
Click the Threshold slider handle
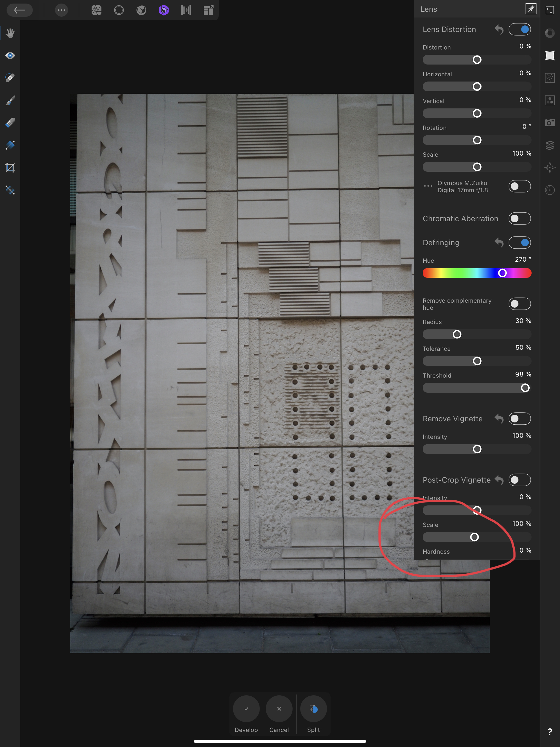(525, 388)
